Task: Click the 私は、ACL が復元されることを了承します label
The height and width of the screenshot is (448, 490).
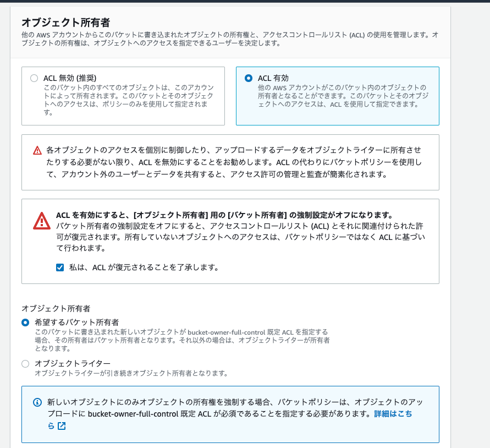Action: [x=144, y=267]
